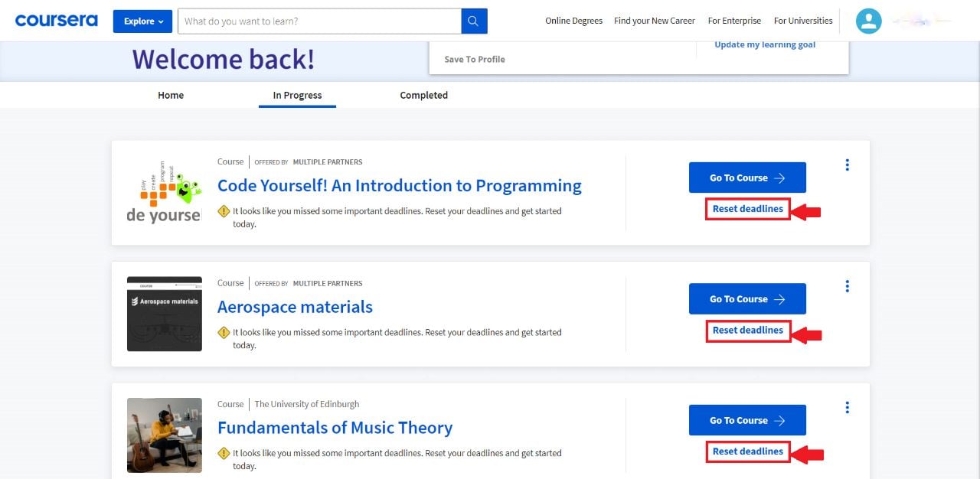Screen dimensions: 980x479
Task: Switch to the Completed tab
Action: point(423,95)
